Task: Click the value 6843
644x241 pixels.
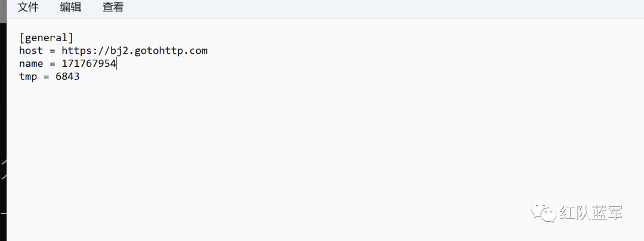Action: pyautogui.click(x=67, y=76)
